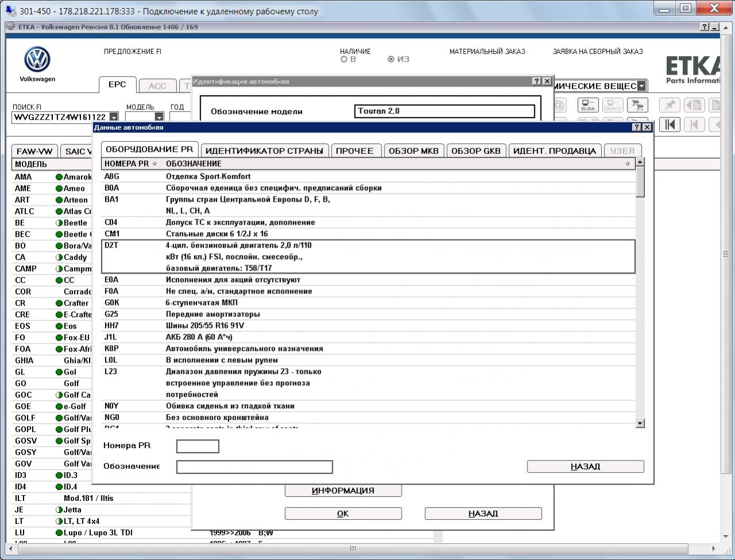Image resolution: width=735 pixels, height=560 pixels.
Task: Select PR row N0Y 'Обивка сиденья из гладкой ткани'
Action: point(368,406)
